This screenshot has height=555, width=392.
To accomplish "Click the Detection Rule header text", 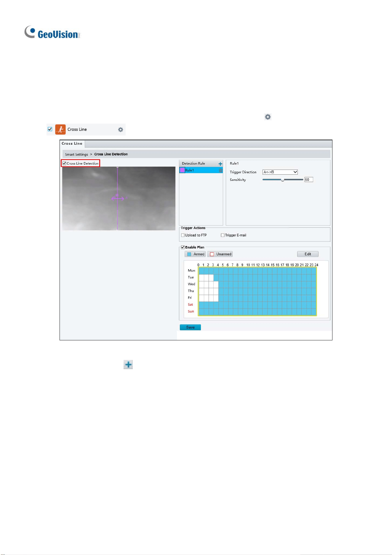I will coord(193,163).
